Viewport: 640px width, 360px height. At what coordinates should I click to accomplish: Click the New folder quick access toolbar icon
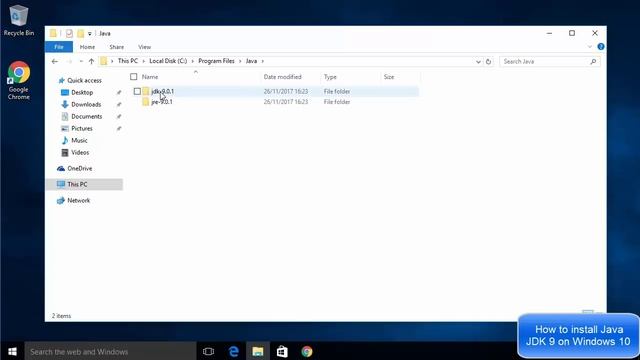tap(80, 33)
